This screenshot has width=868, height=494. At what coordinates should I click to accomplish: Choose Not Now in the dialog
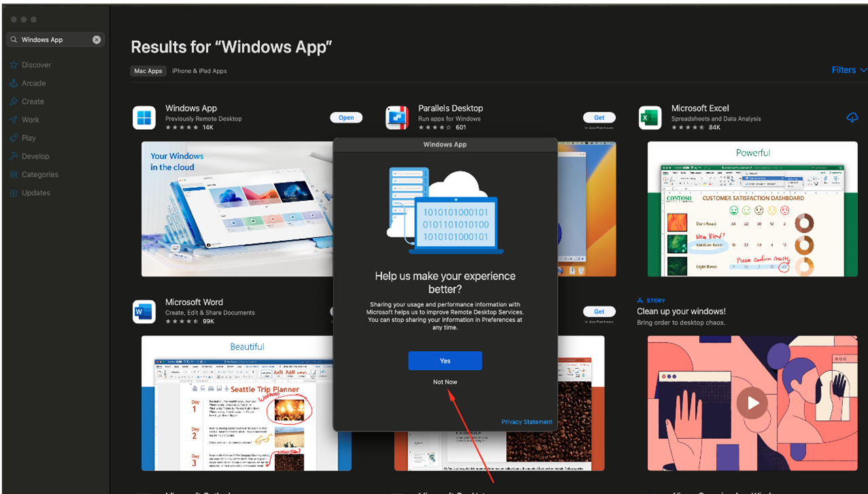pyautogui.click(x=445, y=382)
